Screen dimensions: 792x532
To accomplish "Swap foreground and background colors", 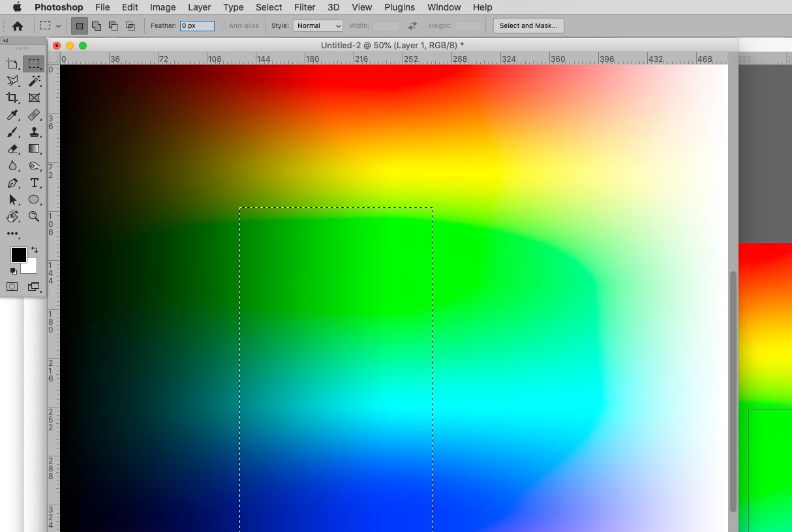I will 35,250.
